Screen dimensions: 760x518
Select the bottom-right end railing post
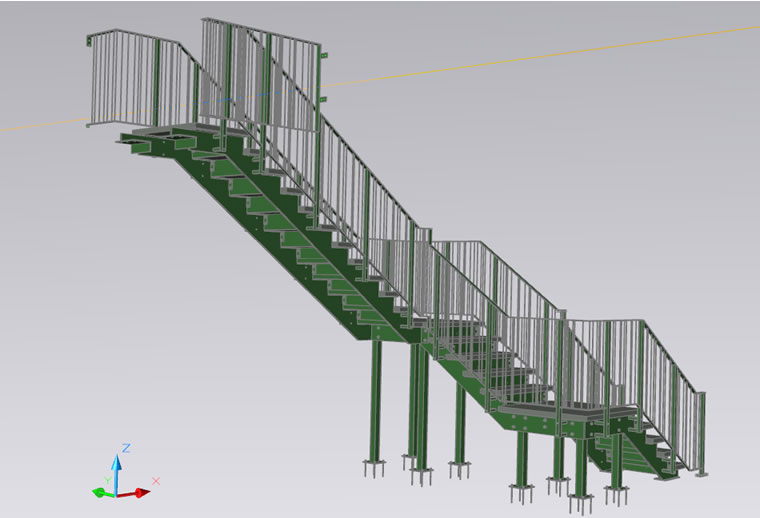tap(701, 433)
